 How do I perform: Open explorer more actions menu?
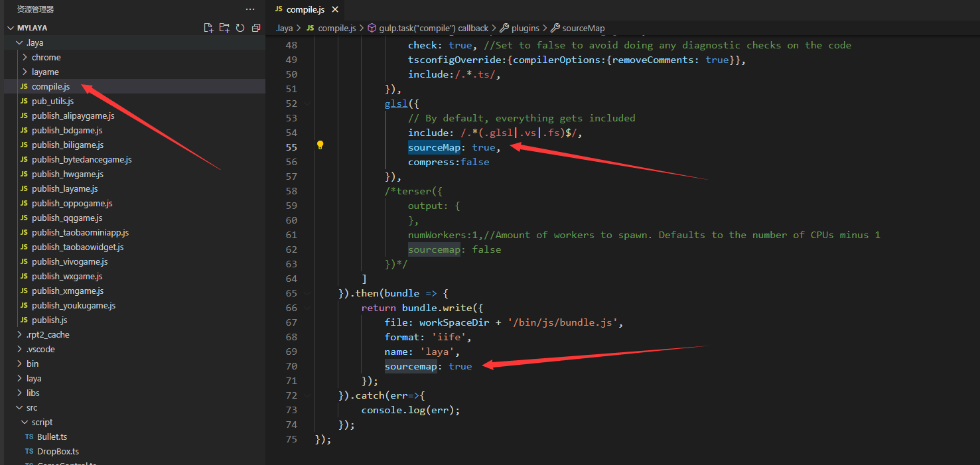click(250, 9)
